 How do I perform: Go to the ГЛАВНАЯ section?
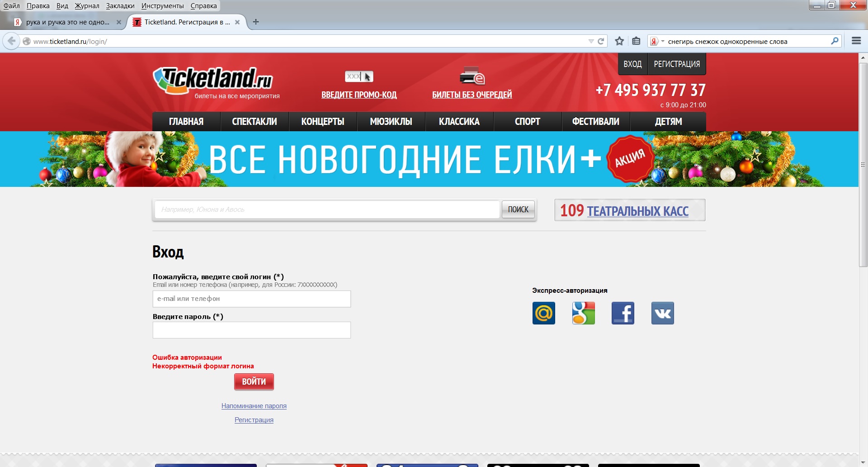coord(186,121)
